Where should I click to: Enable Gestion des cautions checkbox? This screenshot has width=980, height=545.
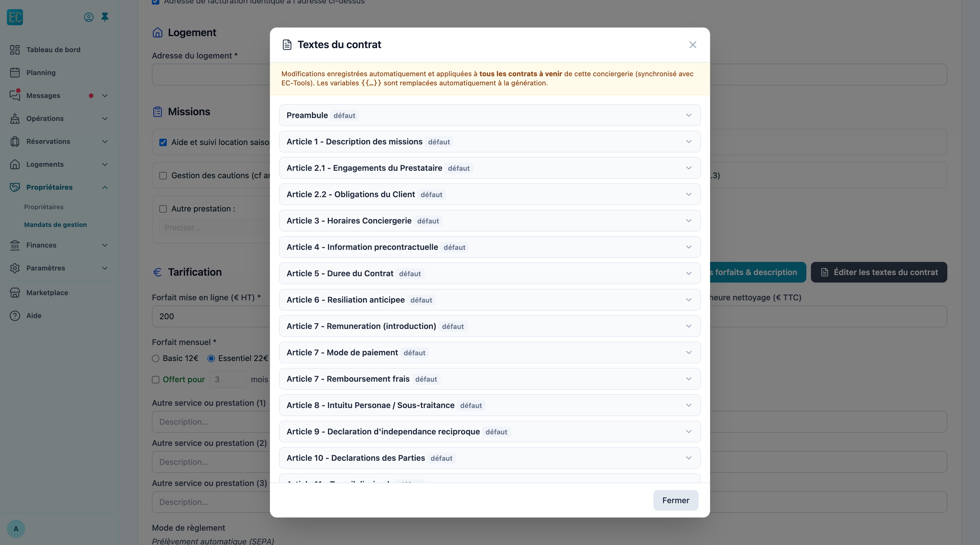[163, 176]
